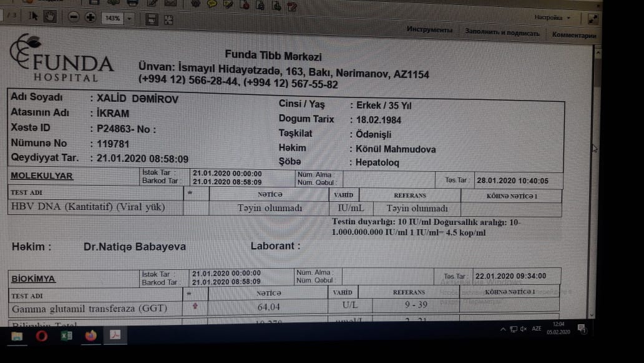Switch to Excel in the taskbar

[66, 336]
